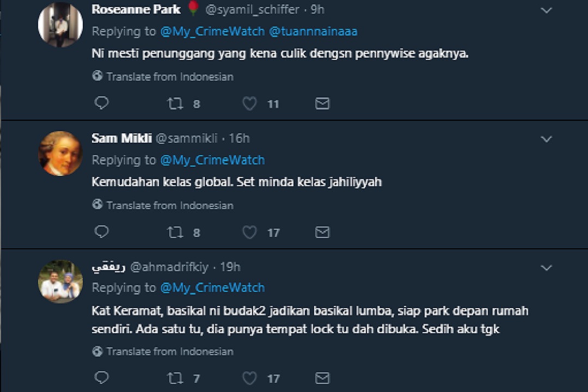Viewport: 588px width, 392px height.
Task: Retweet Sam Mikli's tweet
Action: [x=175, y=232]
